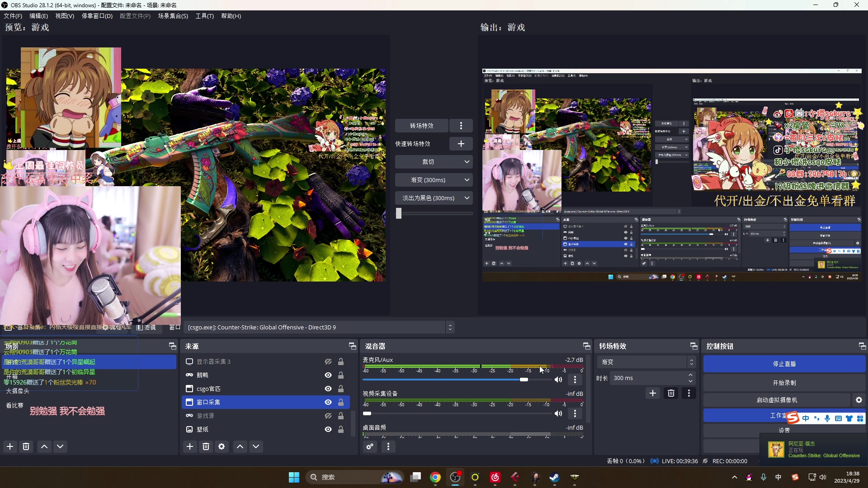Add a new source with the plus icon
Viewport: 868px width, 488px height.
(x=190, y=446)
